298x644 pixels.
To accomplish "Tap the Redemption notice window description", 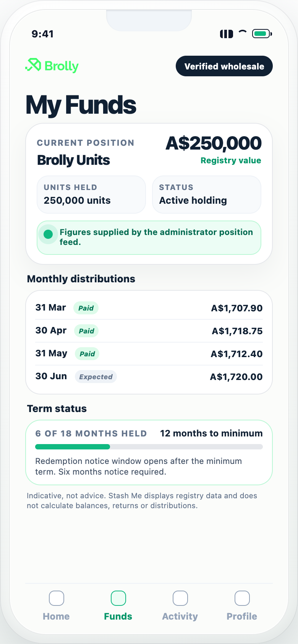I will (138, 466).
